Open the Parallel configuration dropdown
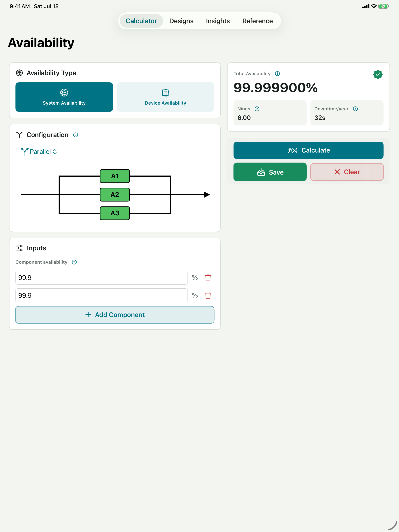This screenshot has height=532, width=399. coord(39,152)
